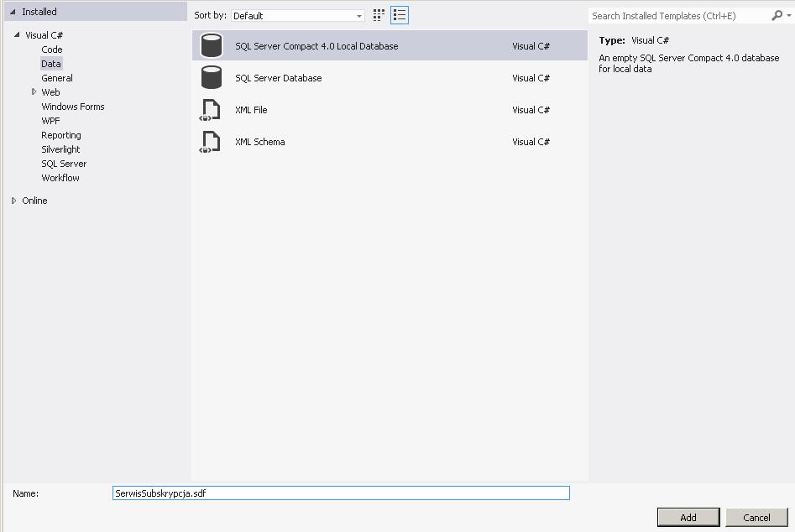Expand the Web tree node
795x532 pixels.
point(34,91)
